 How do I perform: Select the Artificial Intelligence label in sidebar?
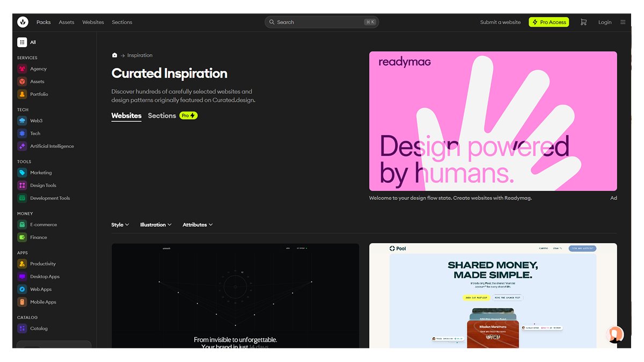pos(52,146)
